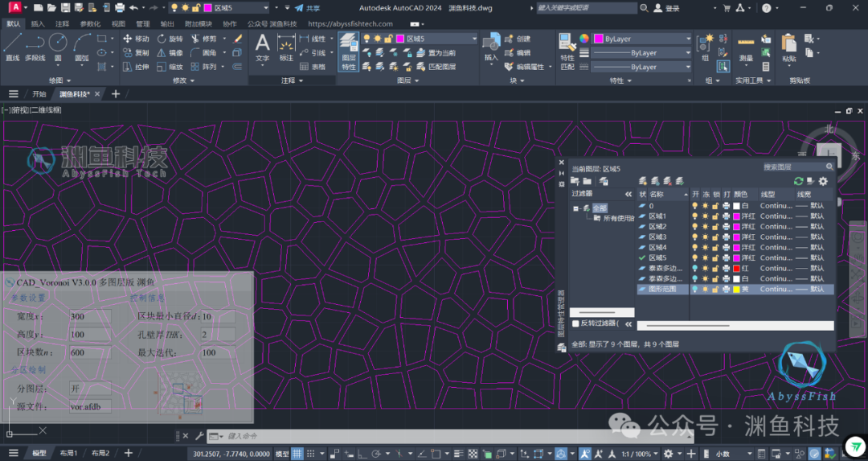Switch to the 注释 ribbon tab
Viewport: 868px width, 461px height.
[x=62, y=24]
